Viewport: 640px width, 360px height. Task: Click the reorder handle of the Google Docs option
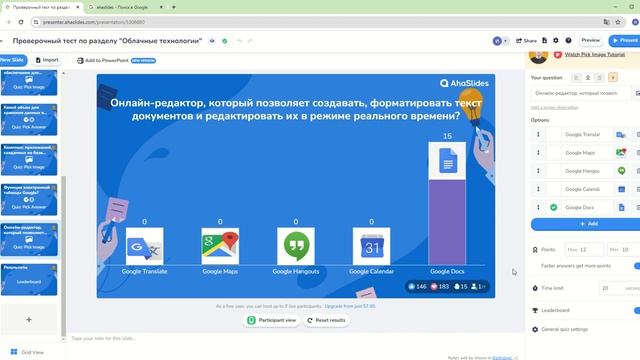point(538,207)
